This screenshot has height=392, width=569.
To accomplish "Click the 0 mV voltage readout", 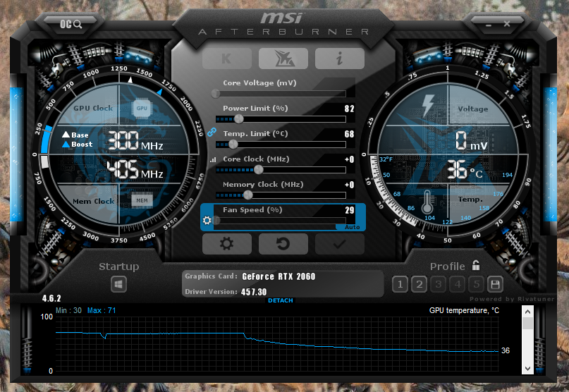I will [472, 141].
